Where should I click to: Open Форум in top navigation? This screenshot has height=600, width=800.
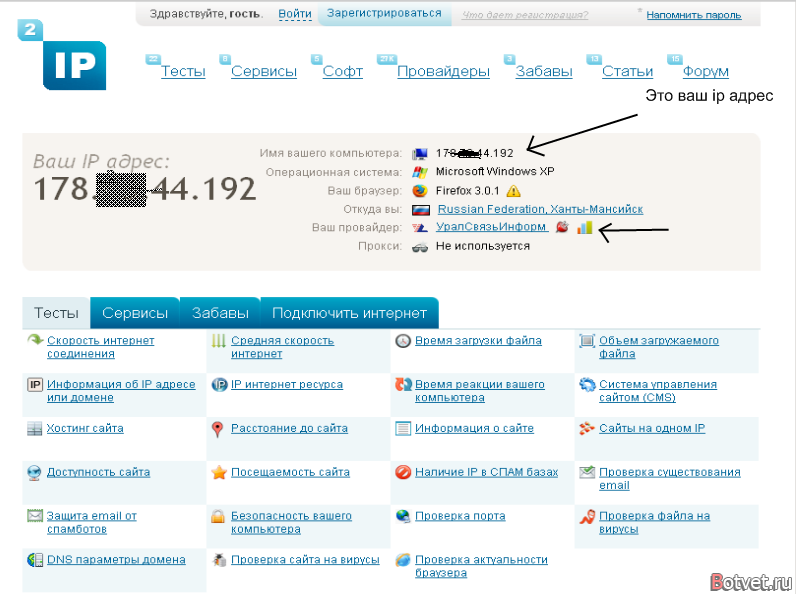706,71
